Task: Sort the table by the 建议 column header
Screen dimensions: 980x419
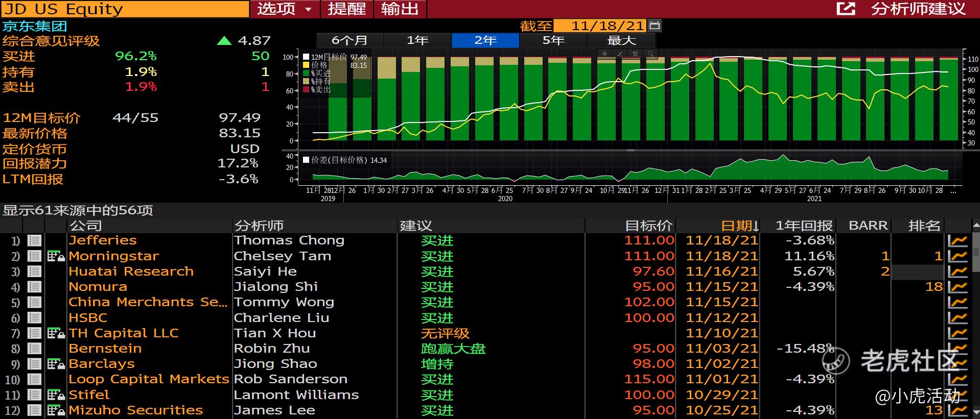Action: (491, 226)
